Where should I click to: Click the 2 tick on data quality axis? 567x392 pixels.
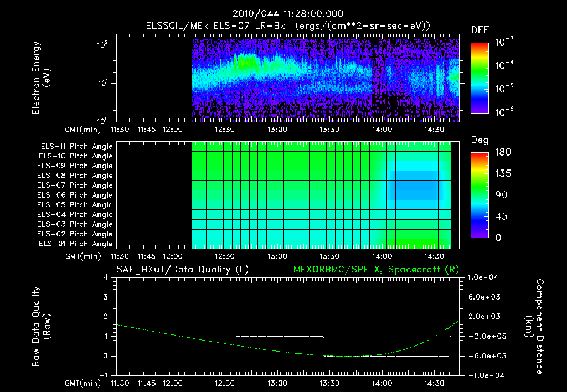point(106,317)
